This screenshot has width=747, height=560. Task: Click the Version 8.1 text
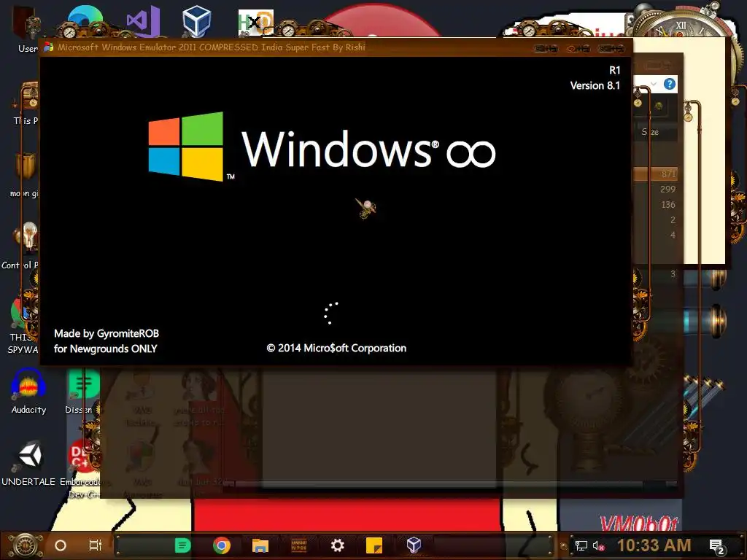[x=595, y=86]
